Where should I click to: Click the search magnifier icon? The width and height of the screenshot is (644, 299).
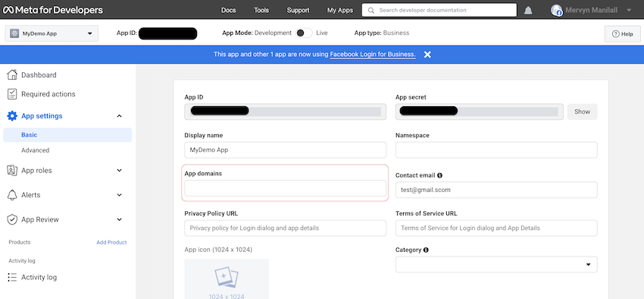(371, 11)
